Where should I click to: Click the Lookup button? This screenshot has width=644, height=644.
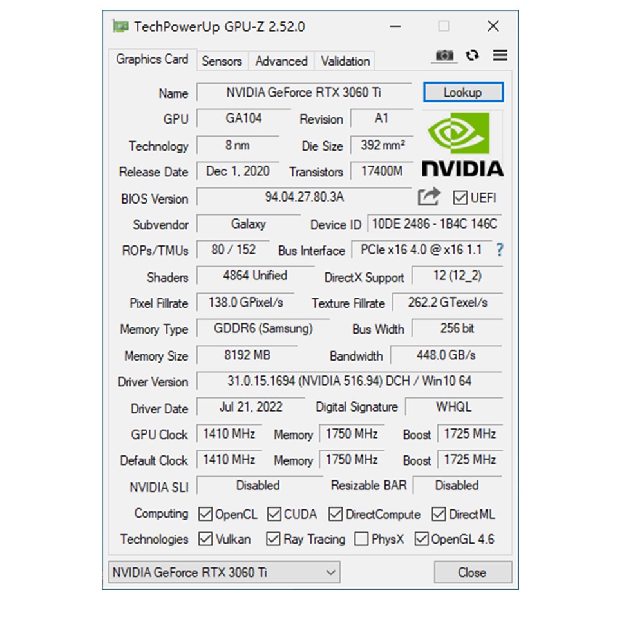462,93
